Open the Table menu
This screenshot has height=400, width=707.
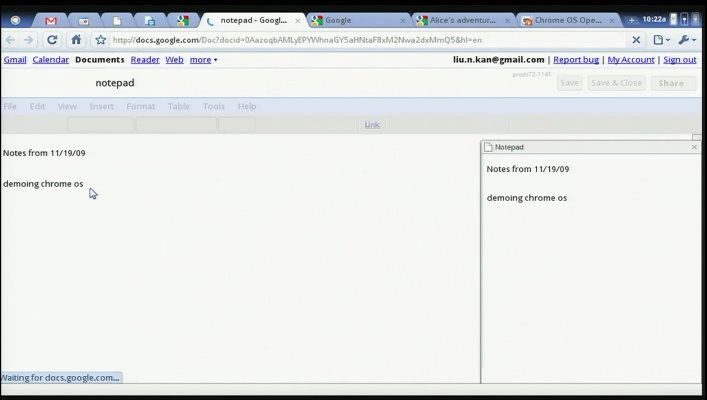point(179,106)
